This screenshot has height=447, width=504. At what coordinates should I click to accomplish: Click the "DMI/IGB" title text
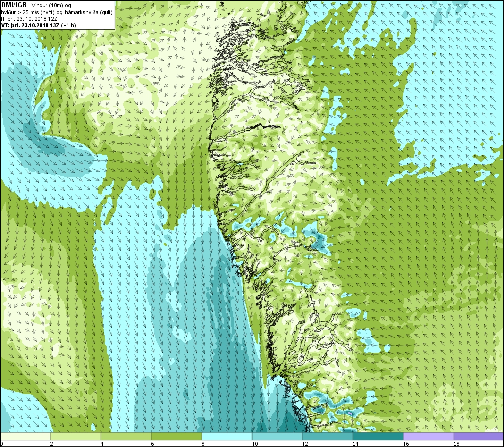14,5
